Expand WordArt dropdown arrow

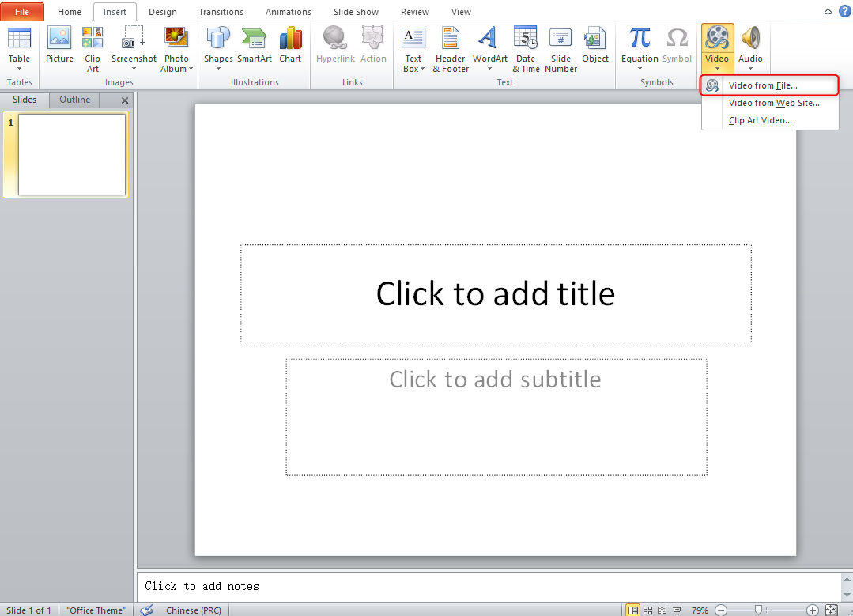click(489, 69)
